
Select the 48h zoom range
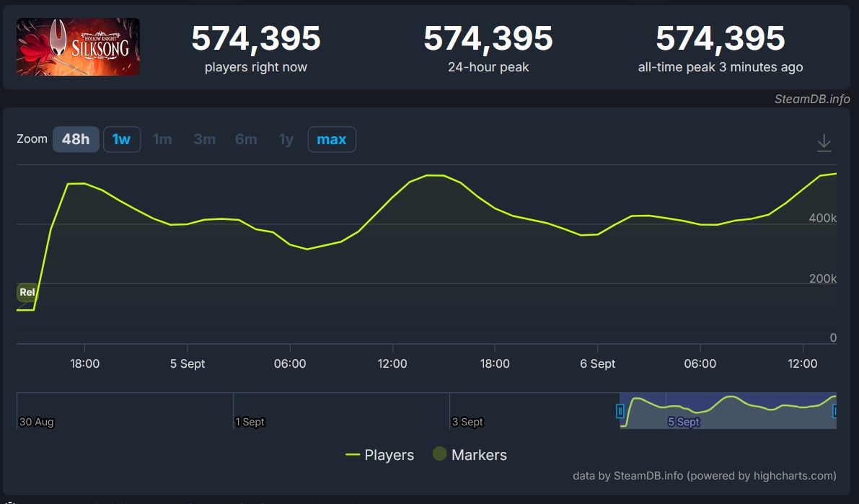click(x=76, y=139)
